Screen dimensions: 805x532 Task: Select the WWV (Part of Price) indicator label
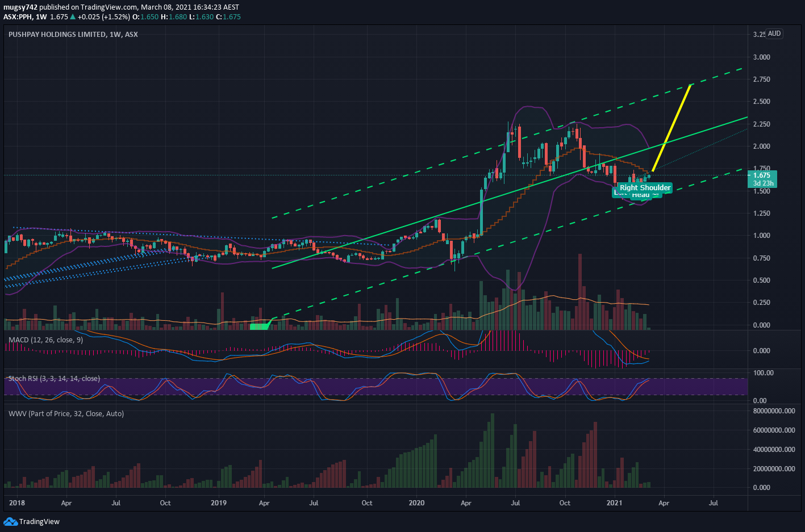tap(66, 413)
